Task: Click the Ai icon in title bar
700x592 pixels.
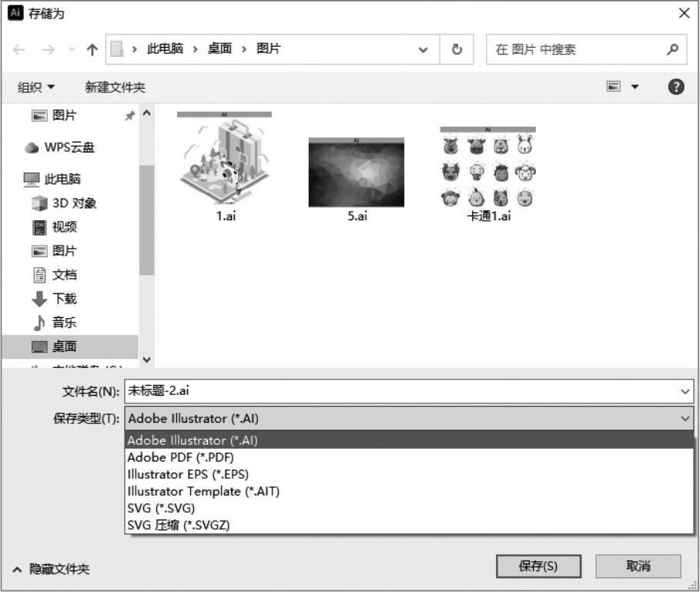Action: [x=15, y=12]
